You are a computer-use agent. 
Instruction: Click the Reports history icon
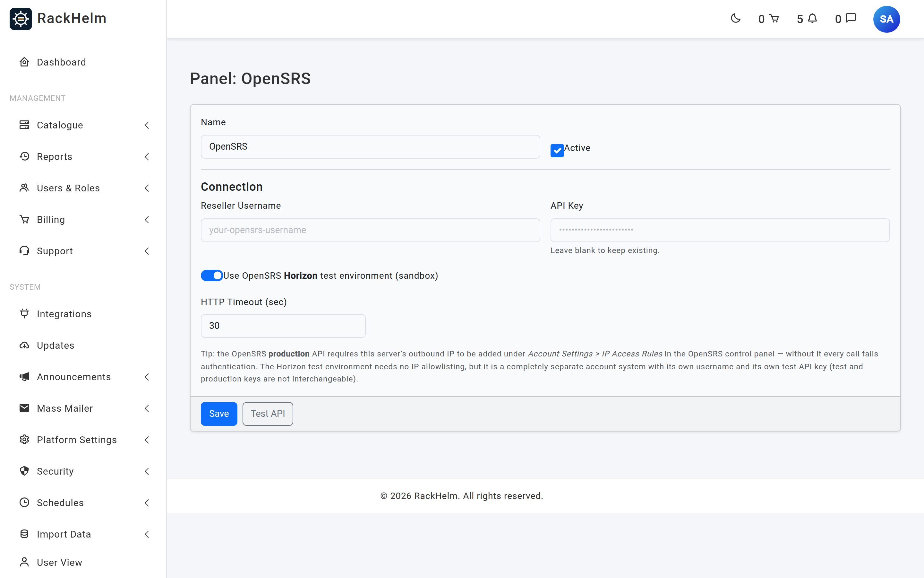point(24,156)
